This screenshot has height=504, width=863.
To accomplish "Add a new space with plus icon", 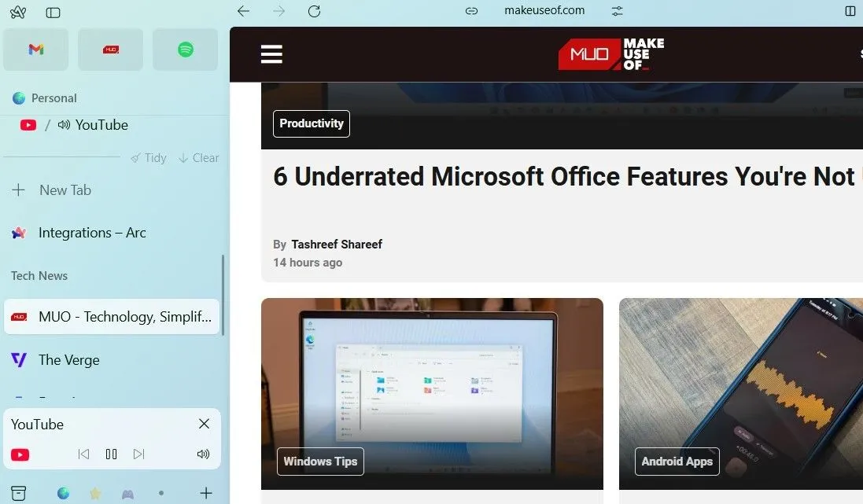I will (206, 493).
